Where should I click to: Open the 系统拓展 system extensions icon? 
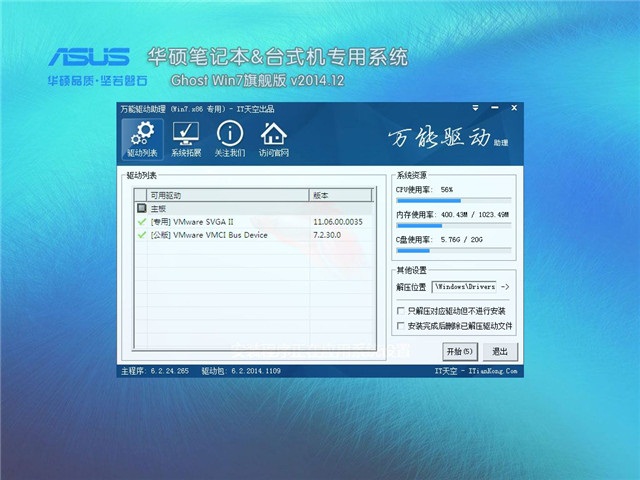point(186,140)
